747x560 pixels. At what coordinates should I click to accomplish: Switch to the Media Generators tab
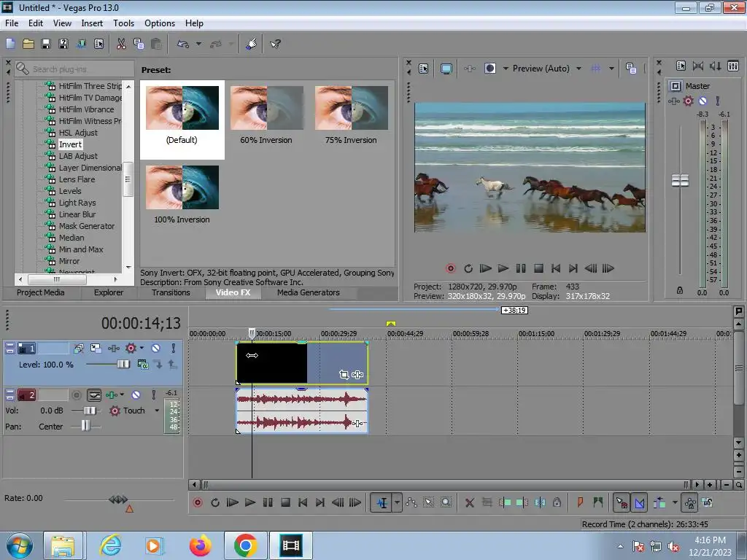pos(309,292)
